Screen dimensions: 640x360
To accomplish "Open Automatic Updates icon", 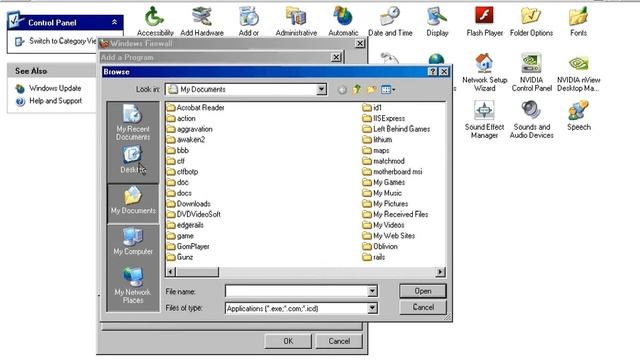I will click(343, 21).
